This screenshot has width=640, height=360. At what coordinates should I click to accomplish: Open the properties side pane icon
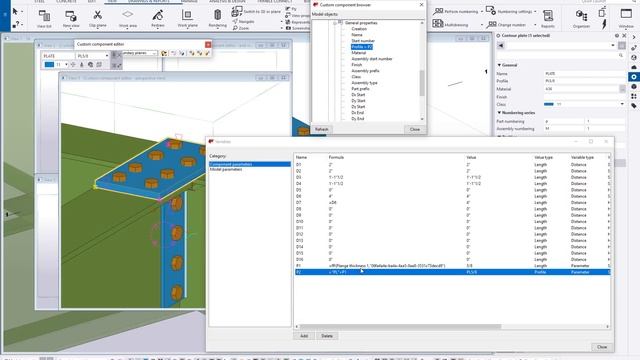pyautogui.click(x=633, y=77)
